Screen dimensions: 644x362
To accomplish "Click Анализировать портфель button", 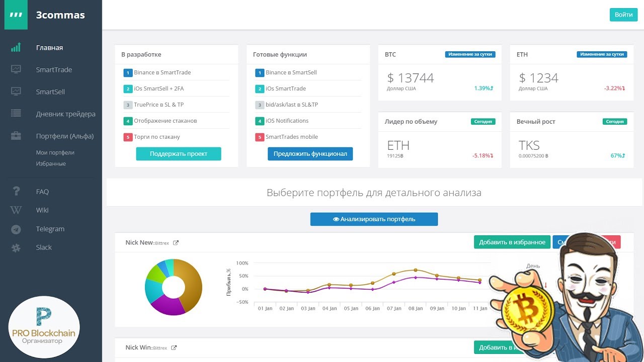I will 374,219.
